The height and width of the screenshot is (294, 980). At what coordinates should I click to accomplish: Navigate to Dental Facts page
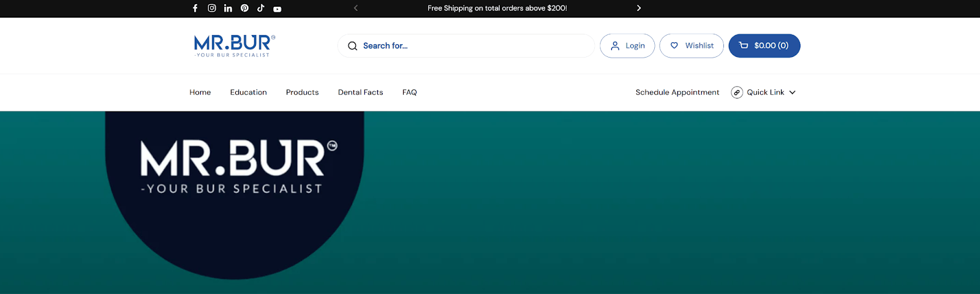click(x=360, y=92)
